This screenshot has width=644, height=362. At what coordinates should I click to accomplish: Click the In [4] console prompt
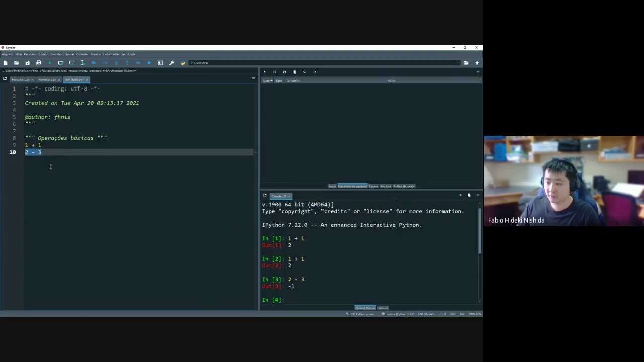[273, 300]
